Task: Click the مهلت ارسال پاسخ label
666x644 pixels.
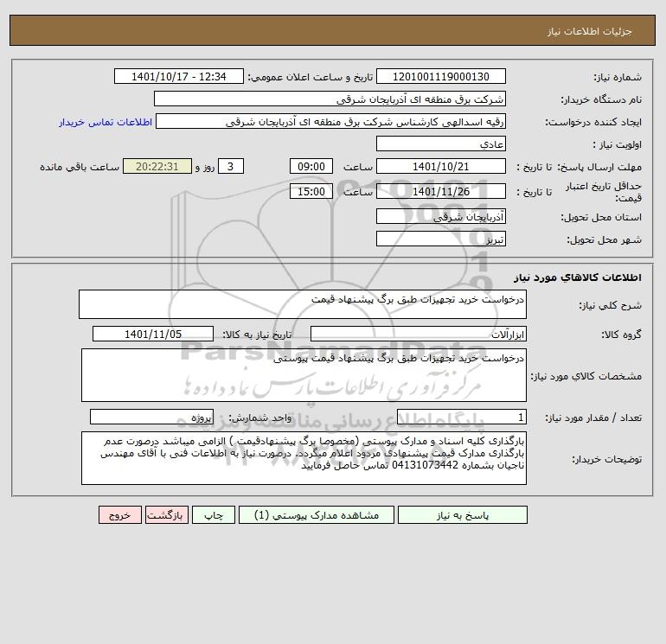Action: click(x=599, y=167)
